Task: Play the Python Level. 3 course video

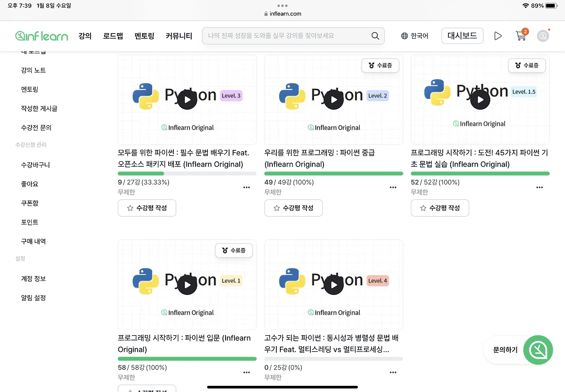Action: [x=187, y=100]
